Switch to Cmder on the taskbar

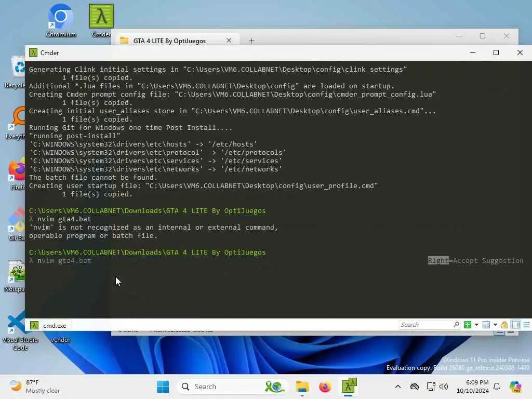coord(349,387)
